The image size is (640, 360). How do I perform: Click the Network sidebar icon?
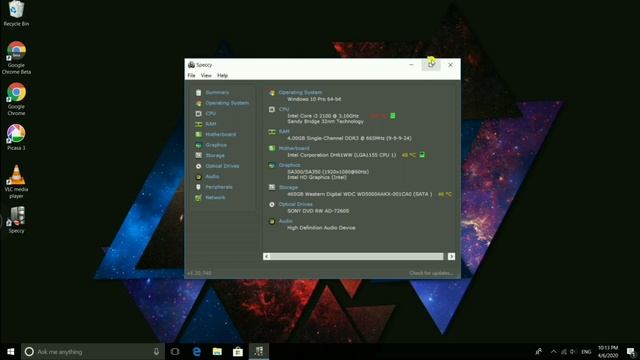[x=198, y=198]
